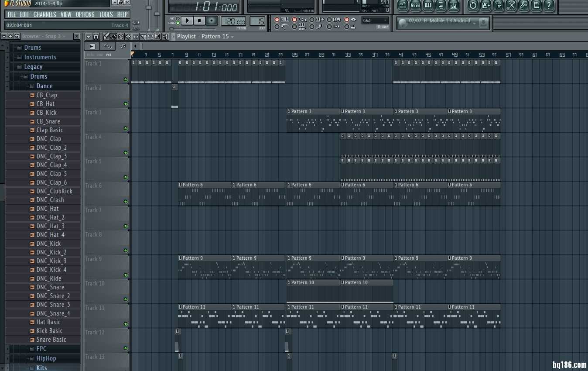This screenshot has height=371, width=588.
Task: Open the TOOLS menu
Action: coord(106,14)
